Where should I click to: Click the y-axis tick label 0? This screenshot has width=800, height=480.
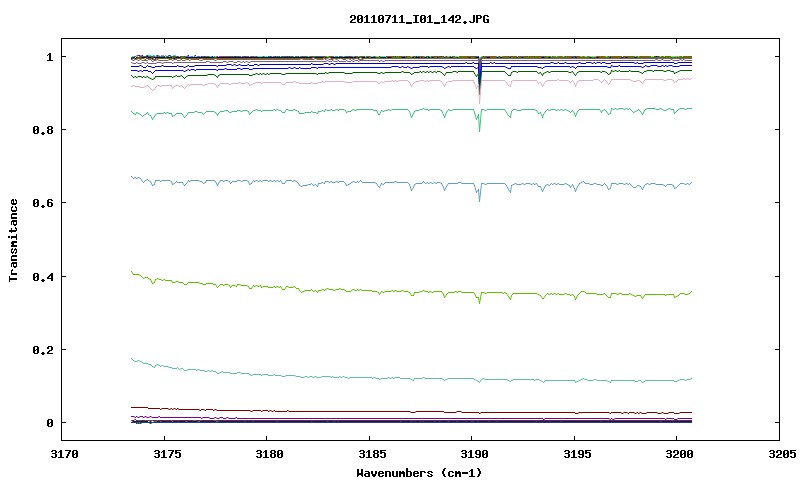click(49, 423)
